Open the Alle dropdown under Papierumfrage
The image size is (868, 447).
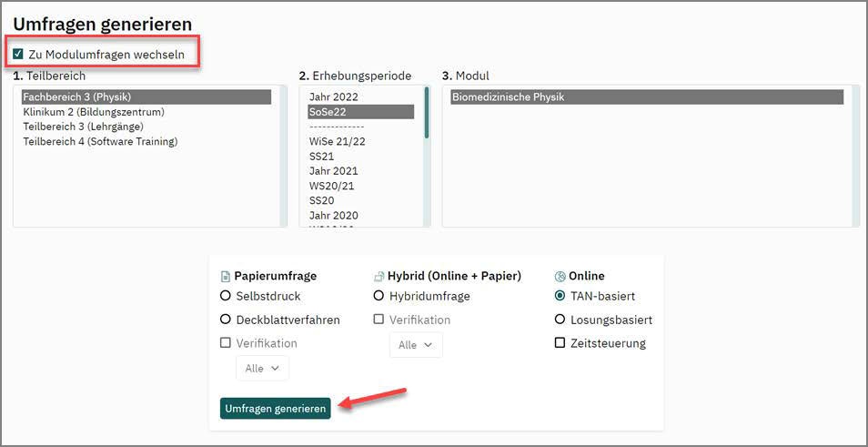[262, 368]
